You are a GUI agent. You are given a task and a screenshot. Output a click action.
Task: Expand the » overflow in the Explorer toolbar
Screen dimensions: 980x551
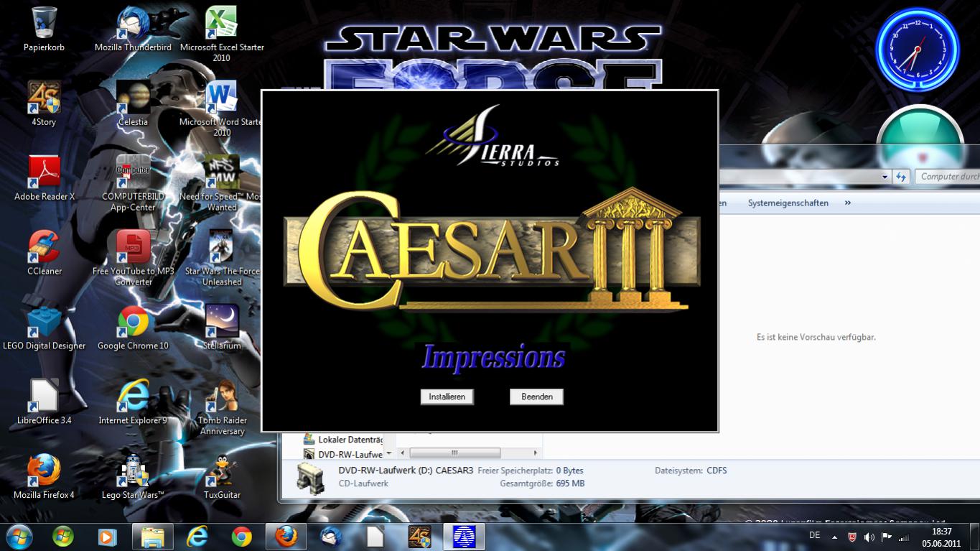pos(847,203)
